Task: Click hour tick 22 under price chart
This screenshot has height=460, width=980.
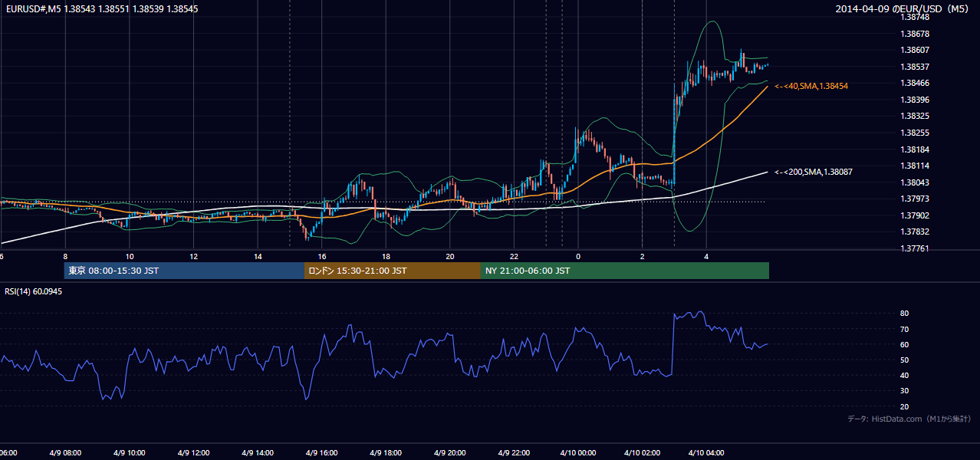Action: point(514,256)
